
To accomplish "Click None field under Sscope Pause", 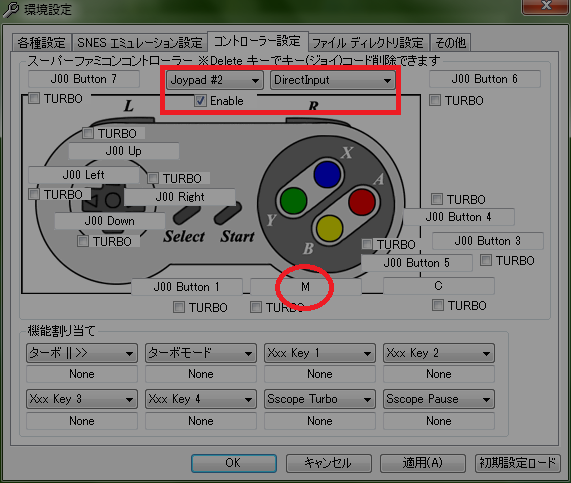I will click(x=439, y=421).
